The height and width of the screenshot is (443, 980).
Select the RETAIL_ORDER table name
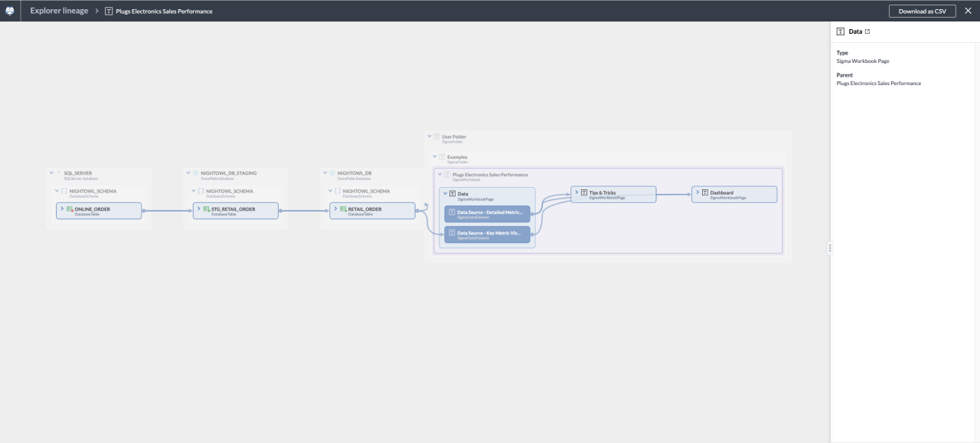(364, 208)
